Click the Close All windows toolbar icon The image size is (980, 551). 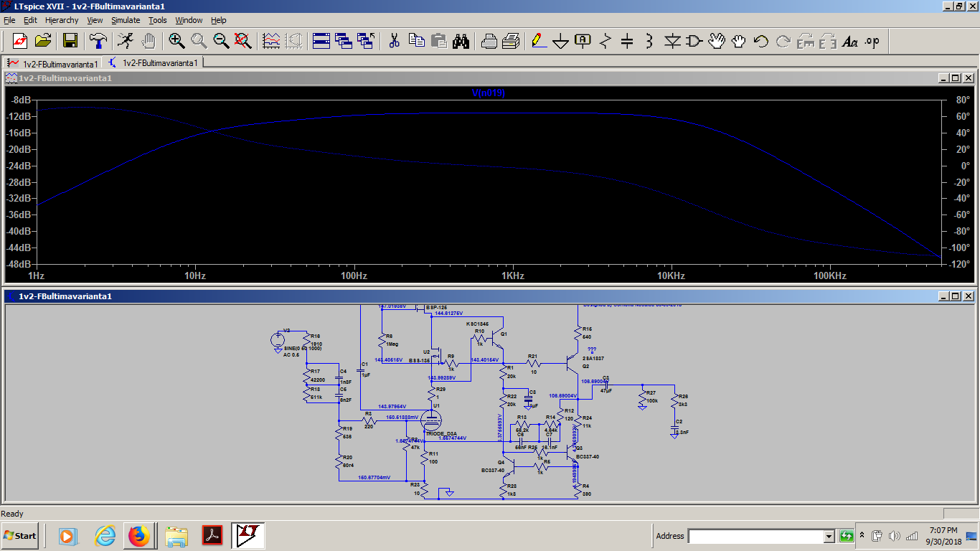tap(367, 41)
